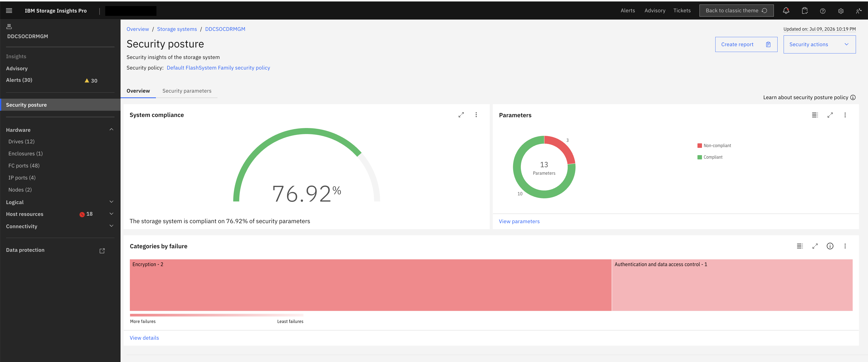Open Data protection in the sidebar
Image resolution: width=868 pixels, height=362 pixels.
click(25, 250)
